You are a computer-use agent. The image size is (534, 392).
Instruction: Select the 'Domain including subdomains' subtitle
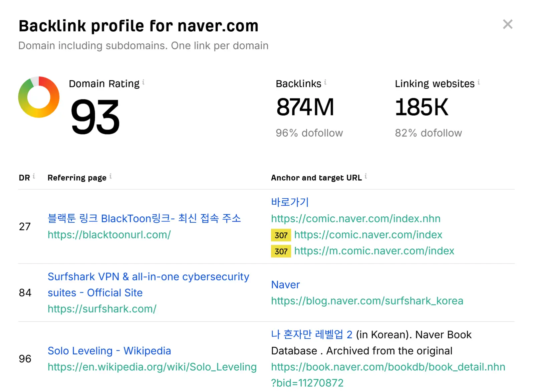click(x=143, y=45)
